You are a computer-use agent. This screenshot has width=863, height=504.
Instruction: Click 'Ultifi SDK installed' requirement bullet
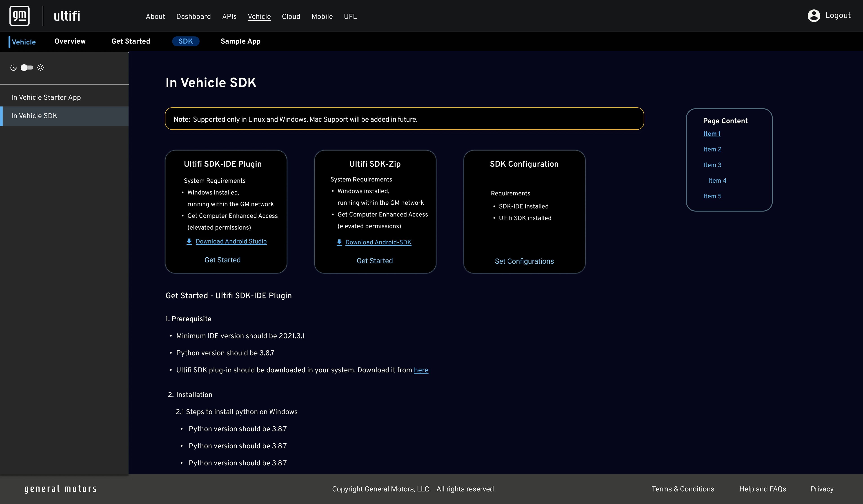tap(525, 218)
